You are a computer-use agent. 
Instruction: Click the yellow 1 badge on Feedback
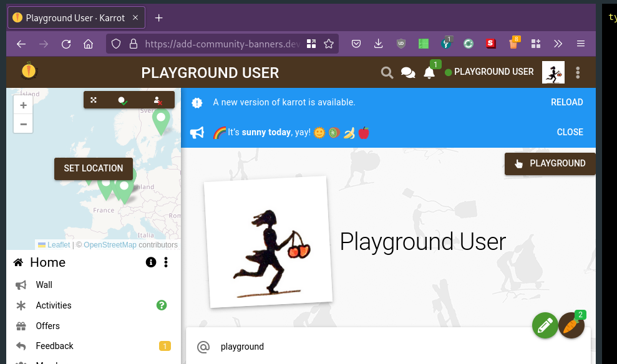pos(165,347)
